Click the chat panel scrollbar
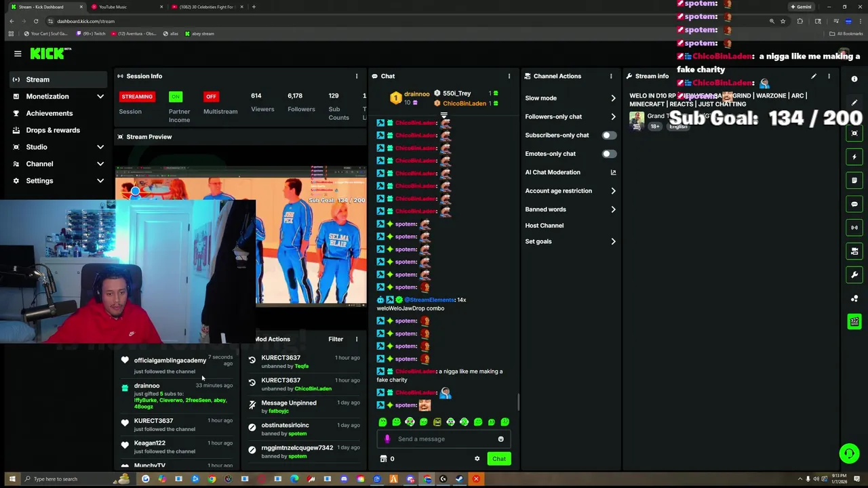Viewport: 868px width, 488px height. pyautogui.click(x=519, y=402)
